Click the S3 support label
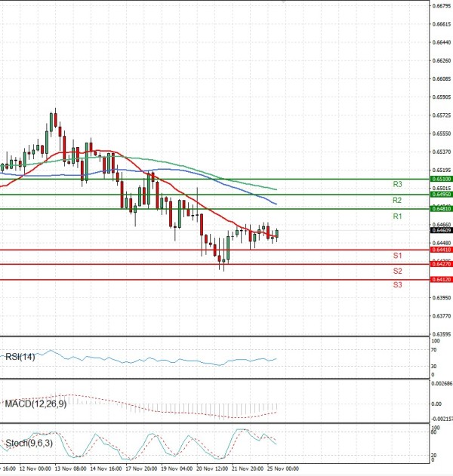This screenshot has height=476, width=453. pos(396,284)
